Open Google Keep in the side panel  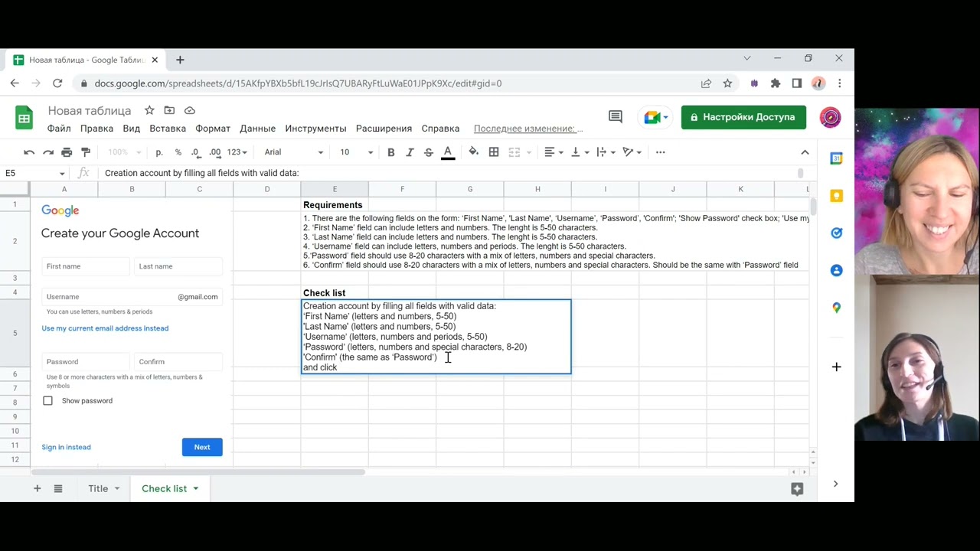click(836, 196)
